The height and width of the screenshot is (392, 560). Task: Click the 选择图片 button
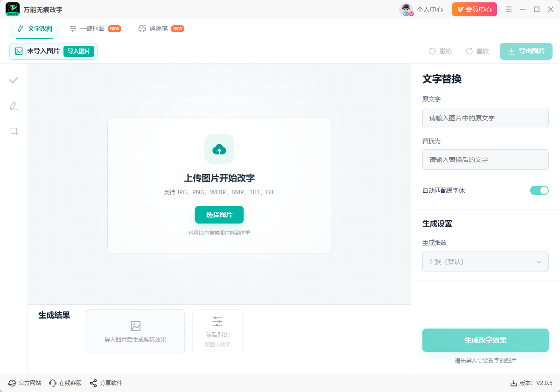coord(219,215)
